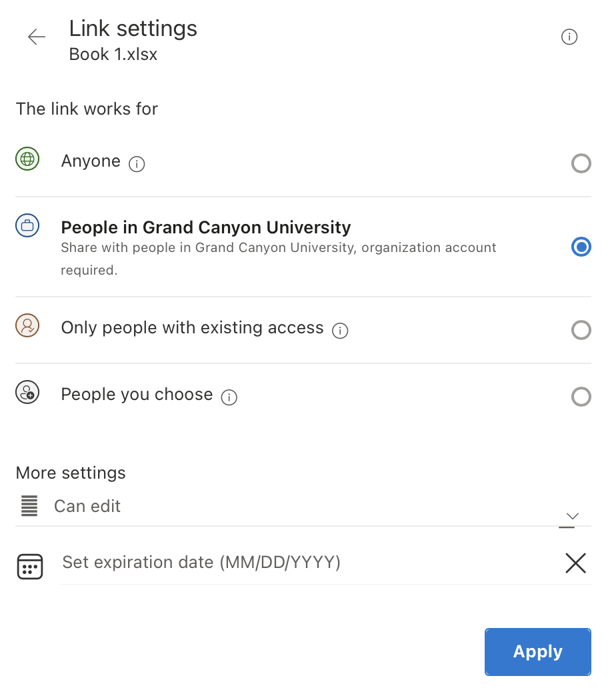The image size is (616, 700).
Task: Click the Set expiration date field
Action: coord(308,563)
